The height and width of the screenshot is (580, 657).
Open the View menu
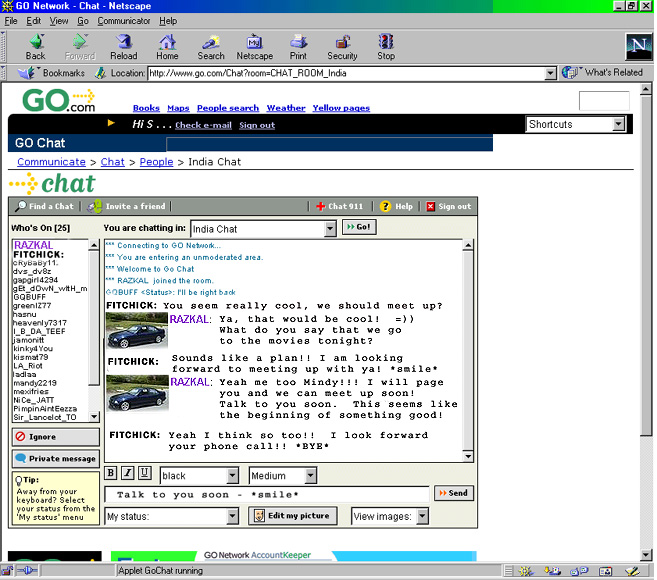point(59,20)
